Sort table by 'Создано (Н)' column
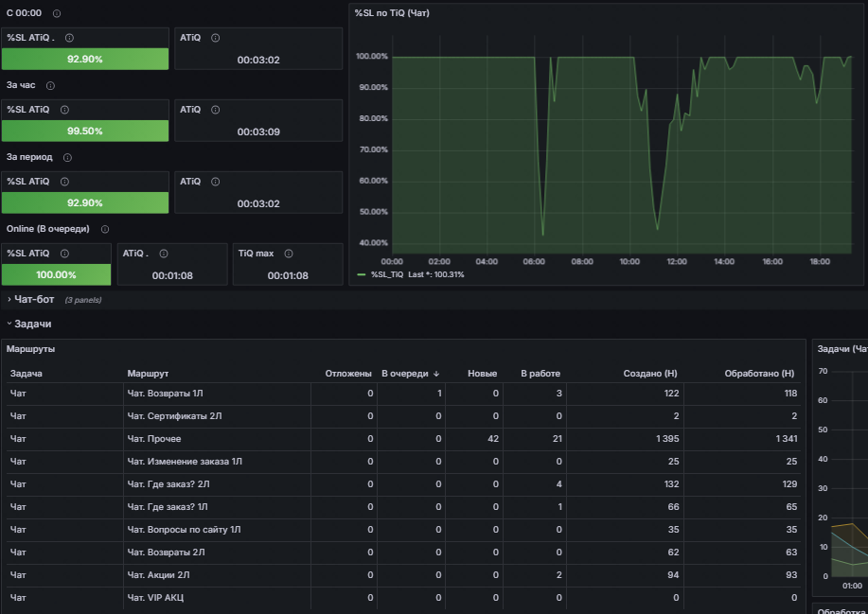The image size is (868, 614). tap(650, 374)
